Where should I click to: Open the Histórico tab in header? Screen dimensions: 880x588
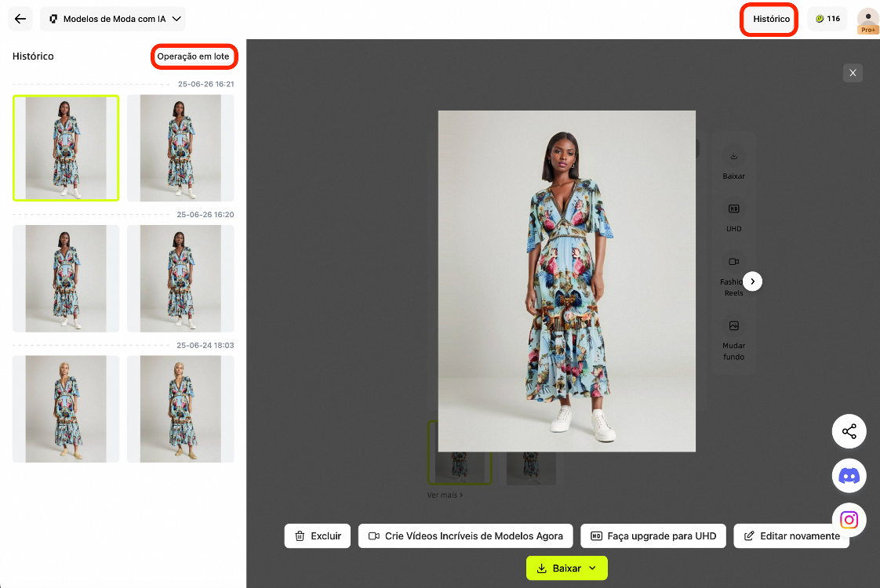tap(770, 19)
